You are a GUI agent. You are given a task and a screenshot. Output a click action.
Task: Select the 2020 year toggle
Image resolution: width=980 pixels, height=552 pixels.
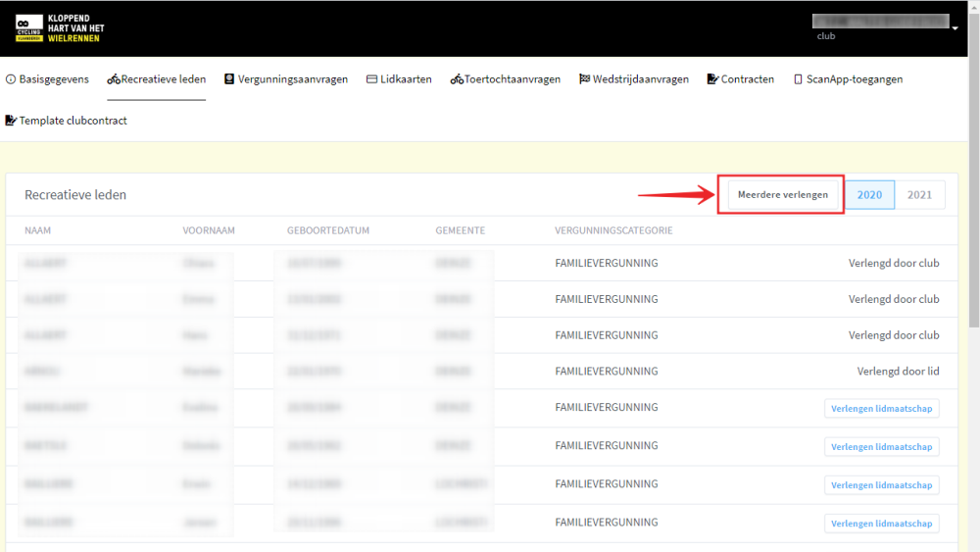click(x=869, y=195)
